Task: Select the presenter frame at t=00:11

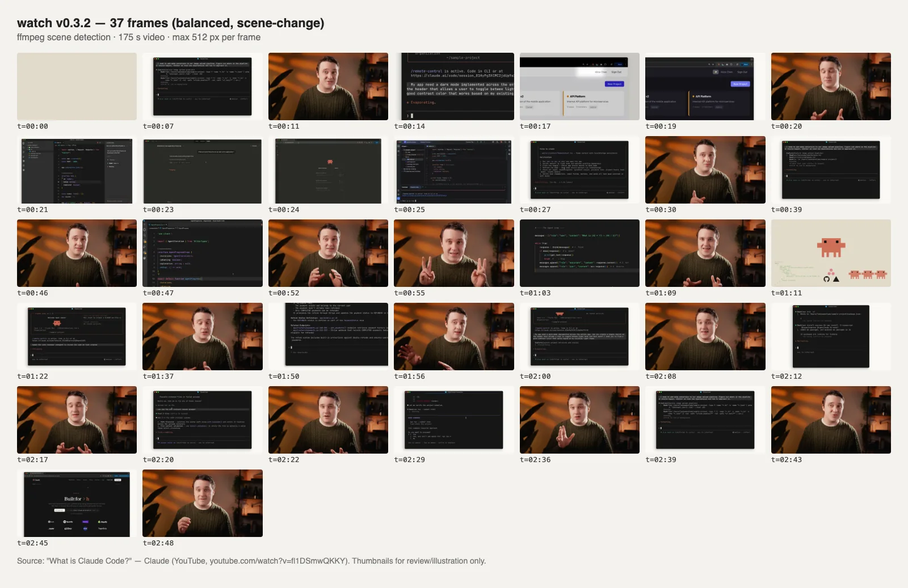Action: pyautogui.click(x=328, y=86)
